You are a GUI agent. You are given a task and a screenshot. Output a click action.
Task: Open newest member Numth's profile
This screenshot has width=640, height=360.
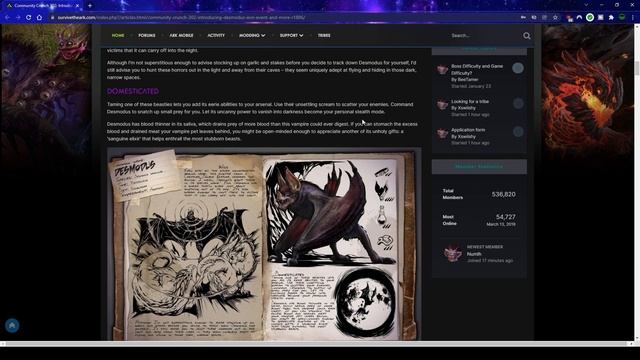[474, 254]
